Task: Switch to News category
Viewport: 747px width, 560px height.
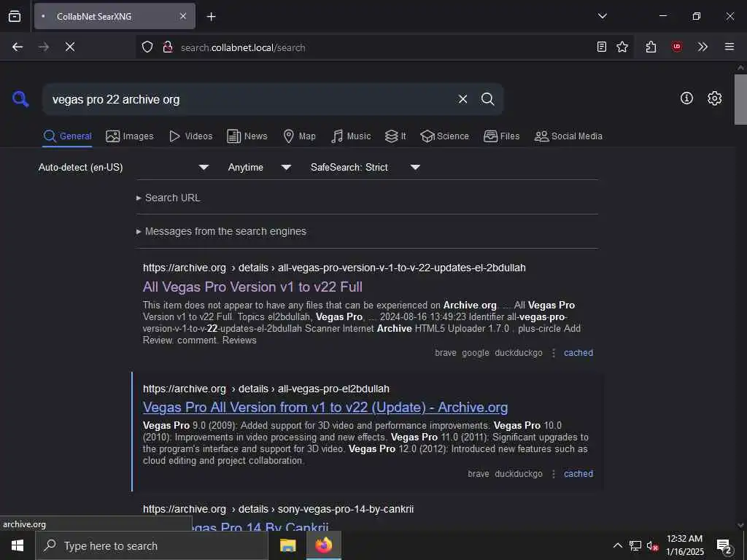Action: pos(247,136)
